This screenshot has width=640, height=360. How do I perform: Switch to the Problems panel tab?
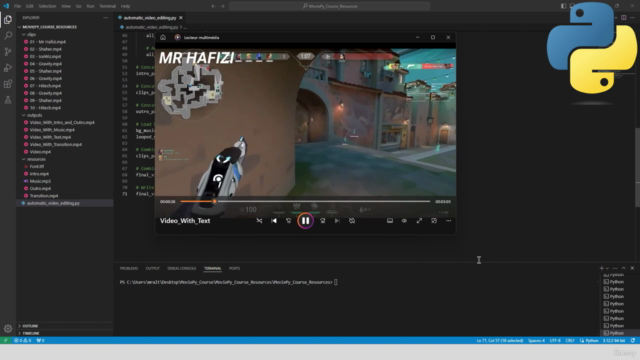pyautogui.click(x=129, y=268)
